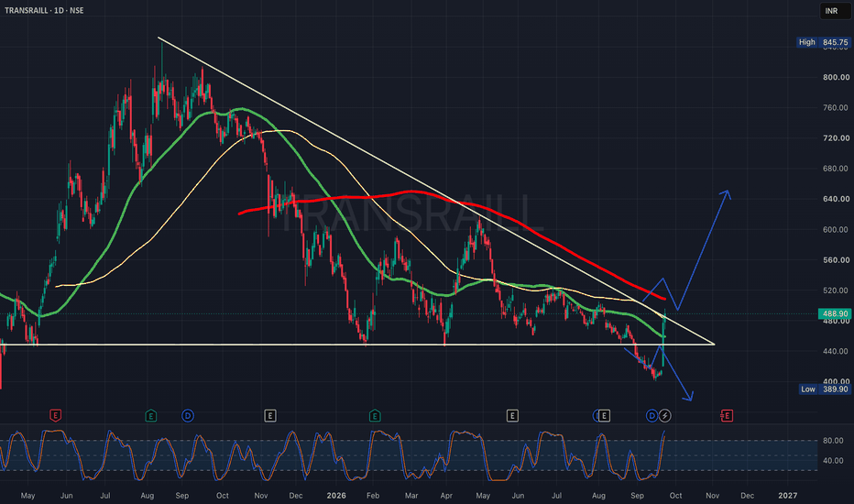Click the current price label 488.90
This screenshot has height=504, width=854.
834,313
